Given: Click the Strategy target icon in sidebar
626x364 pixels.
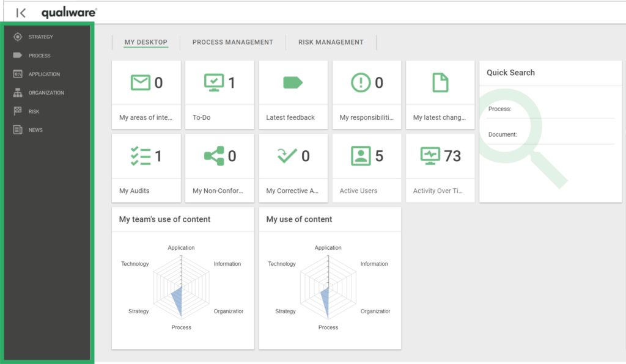Looking at the screenshot, I should click(x=18, y=37).
